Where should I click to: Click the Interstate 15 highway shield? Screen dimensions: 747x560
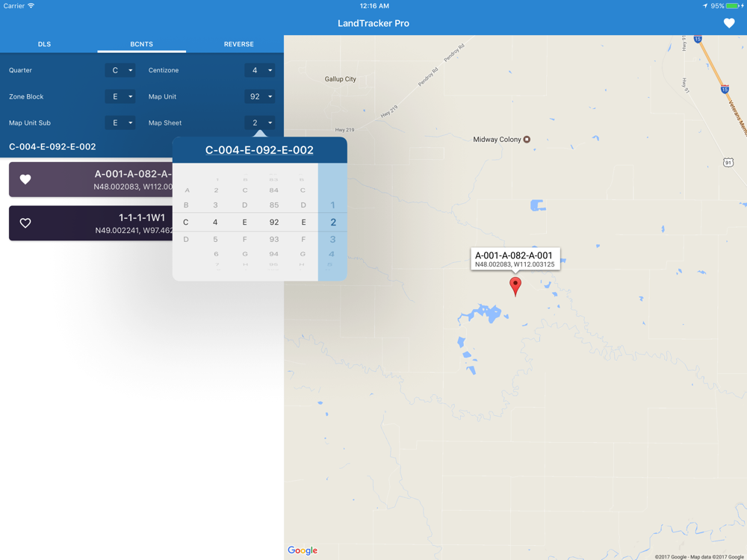(725, 89)
